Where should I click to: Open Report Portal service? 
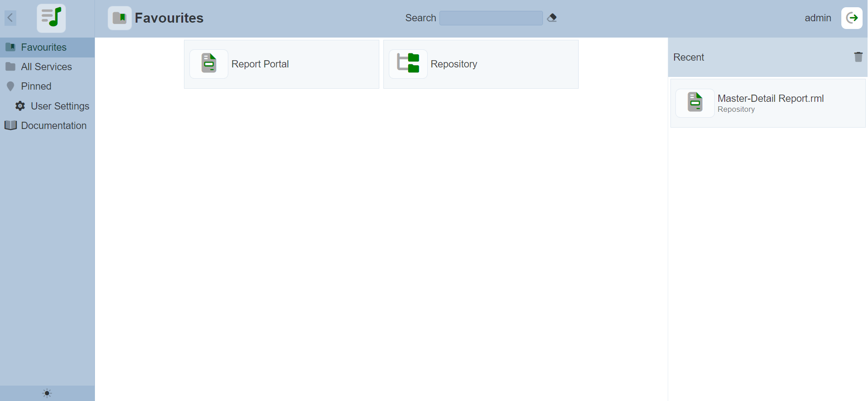click(x=260, y=64)
